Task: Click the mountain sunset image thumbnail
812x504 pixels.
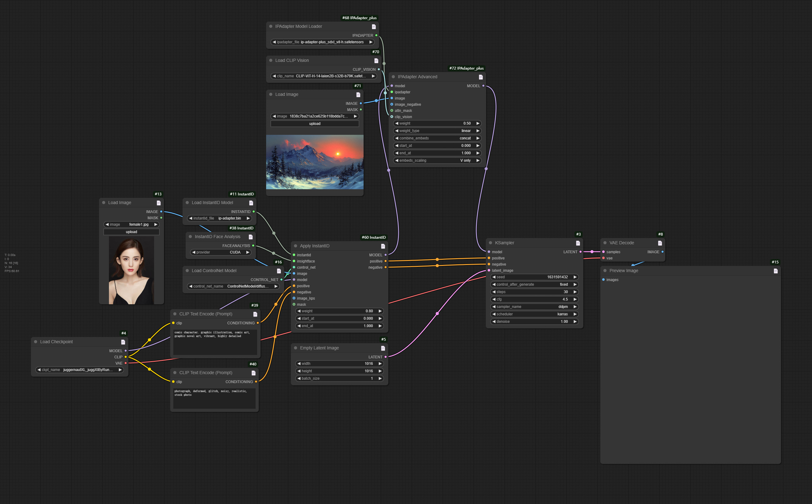Action: 315,162
